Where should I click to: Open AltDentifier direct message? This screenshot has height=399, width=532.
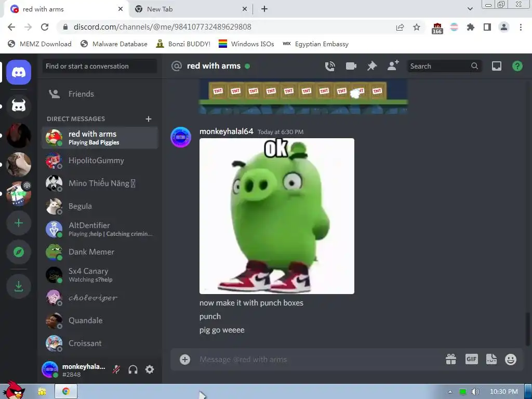click(99, 229)
